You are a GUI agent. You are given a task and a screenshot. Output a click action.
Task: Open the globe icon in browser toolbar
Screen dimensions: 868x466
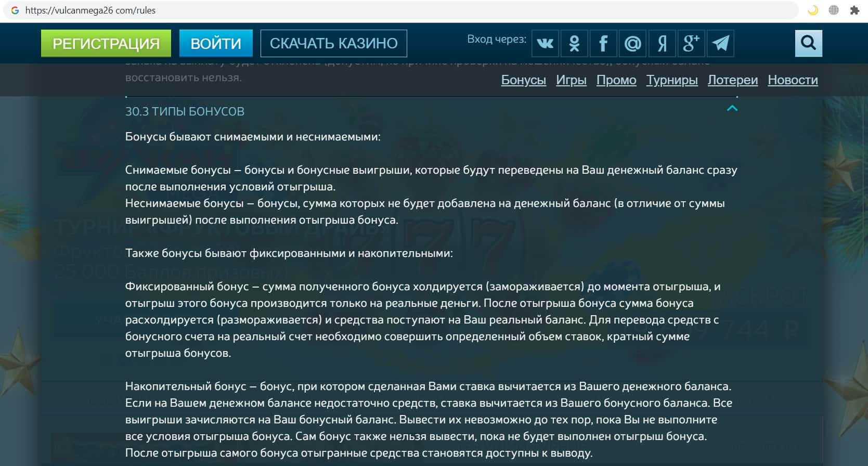(834, 10)
